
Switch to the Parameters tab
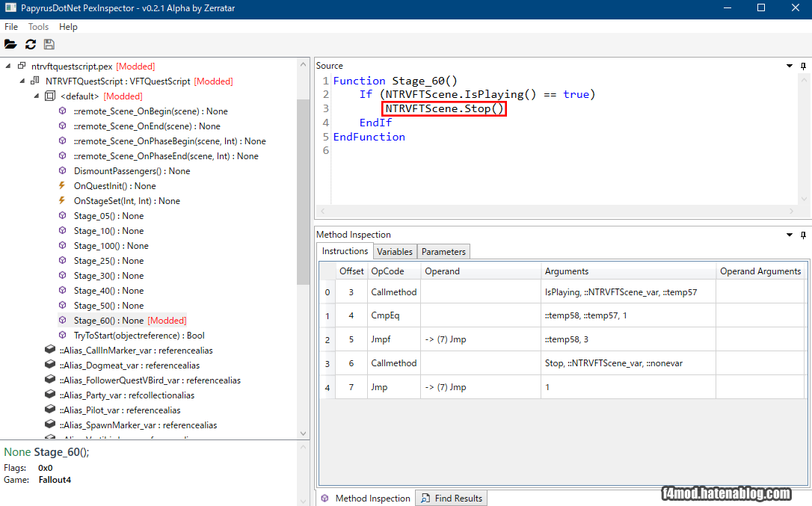point(443,252)
